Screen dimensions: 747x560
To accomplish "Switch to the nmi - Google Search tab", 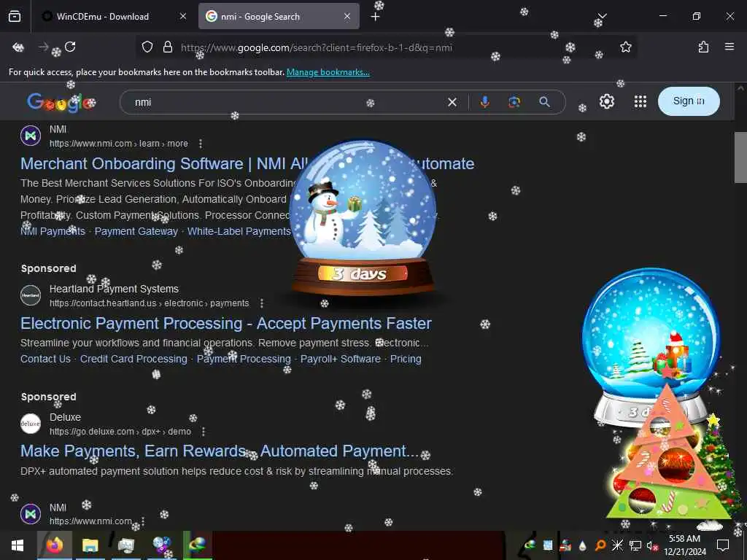I will 279,17.
